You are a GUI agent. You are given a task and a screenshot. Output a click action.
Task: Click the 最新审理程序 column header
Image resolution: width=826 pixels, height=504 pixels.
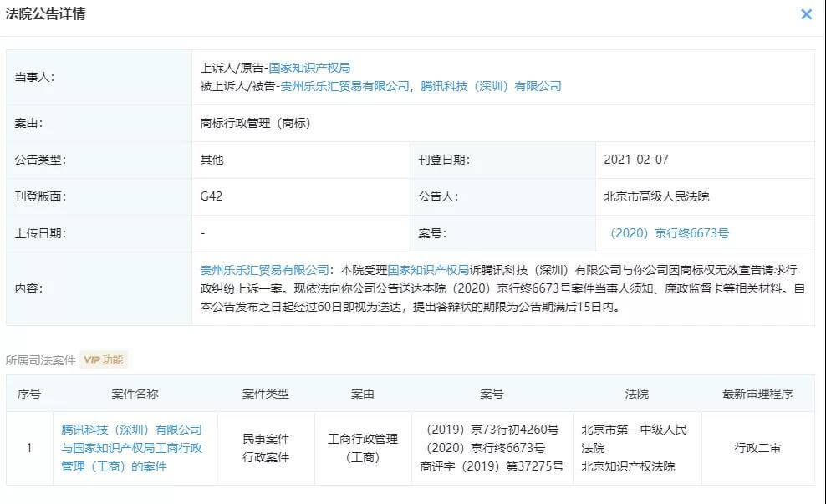(757, 394)
